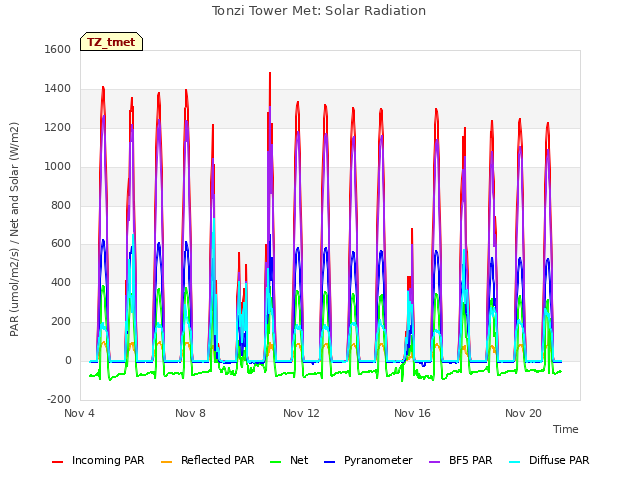Click the low red peak near Nov 16

pyautogui.click(x=412, y=231)
